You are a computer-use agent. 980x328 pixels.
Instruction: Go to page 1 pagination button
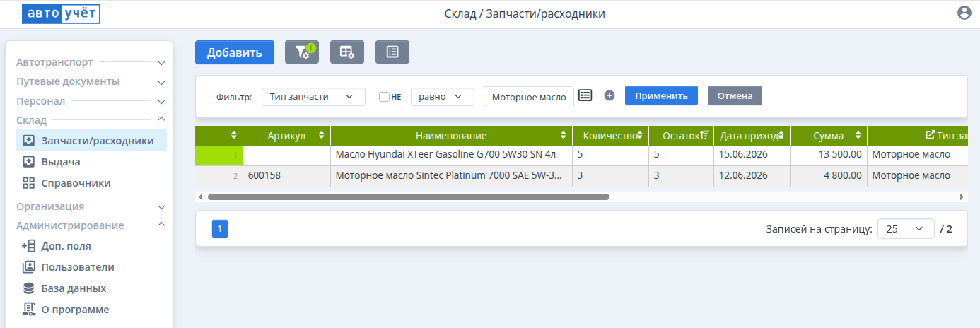[220, 229]
